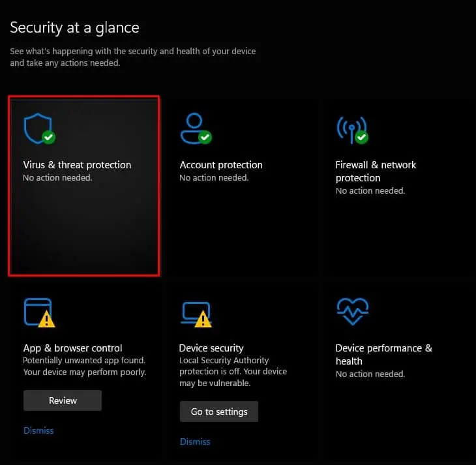Click the App & browser control window icon
Screen dimensions: 476x465
coord(37,311)
